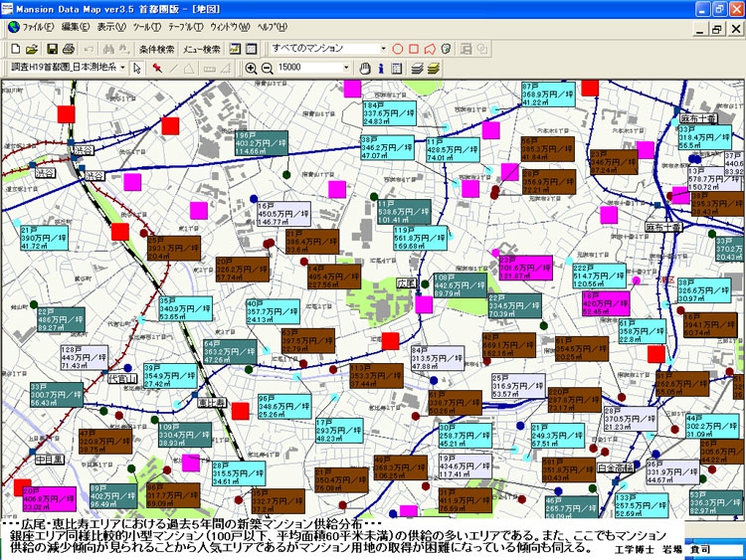Save using the floppy disk icon

coord(51,48)
